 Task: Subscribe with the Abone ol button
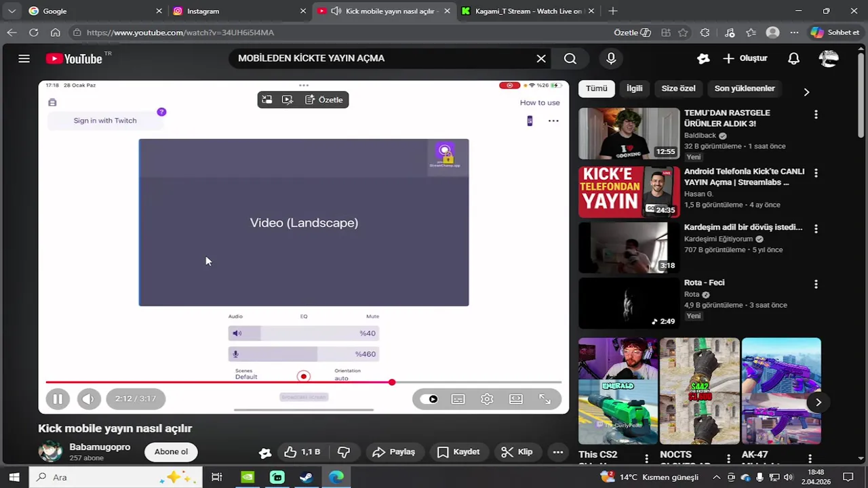point(171,452)
